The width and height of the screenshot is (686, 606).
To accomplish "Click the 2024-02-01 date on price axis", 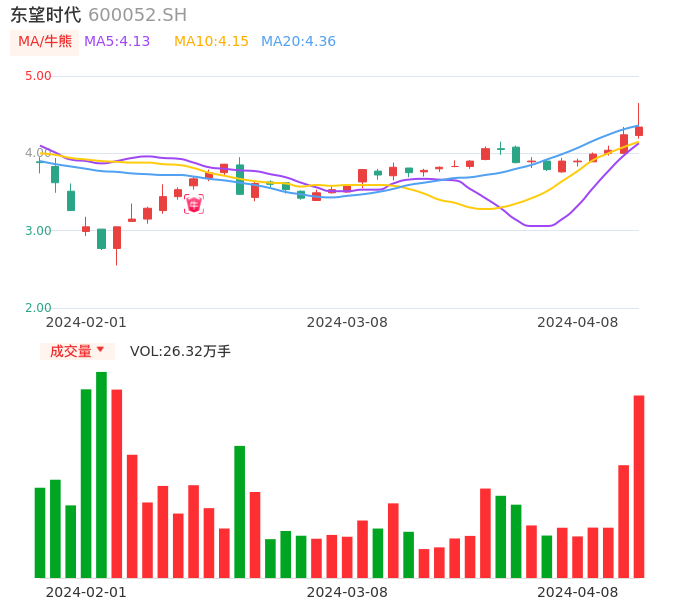I will coord(86,322).
